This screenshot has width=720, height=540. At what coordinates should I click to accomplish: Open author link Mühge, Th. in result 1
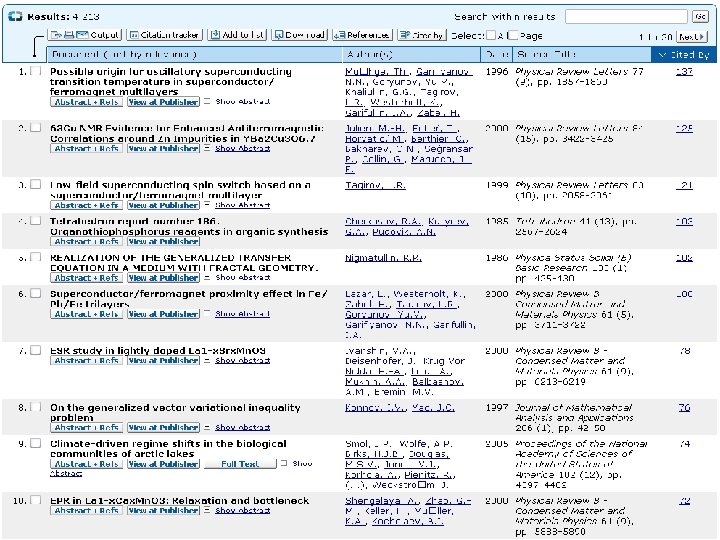point(378,72)
